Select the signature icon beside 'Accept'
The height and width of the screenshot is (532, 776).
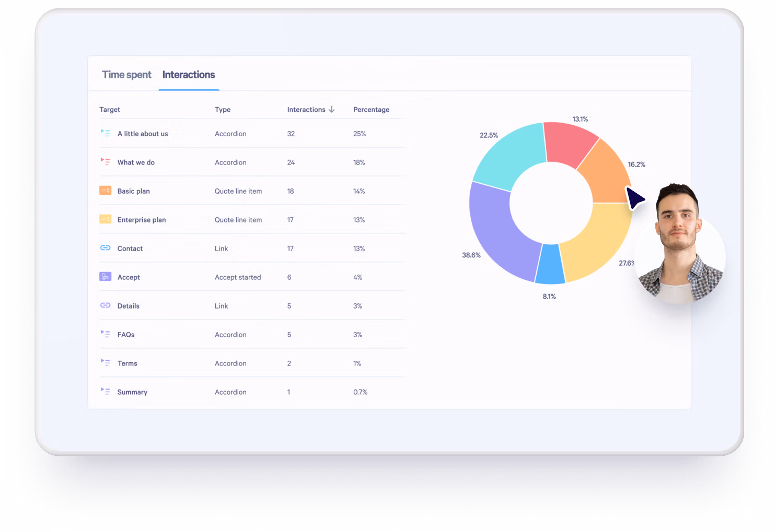[106, 277]
